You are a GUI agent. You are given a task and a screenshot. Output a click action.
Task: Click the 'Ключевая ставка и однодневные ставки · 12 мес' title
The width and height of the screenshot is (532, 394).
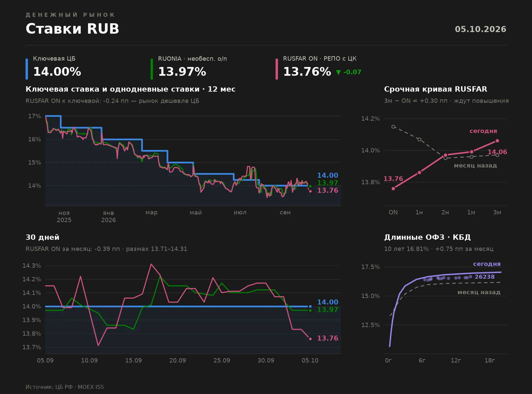click(x=130, y=89)
